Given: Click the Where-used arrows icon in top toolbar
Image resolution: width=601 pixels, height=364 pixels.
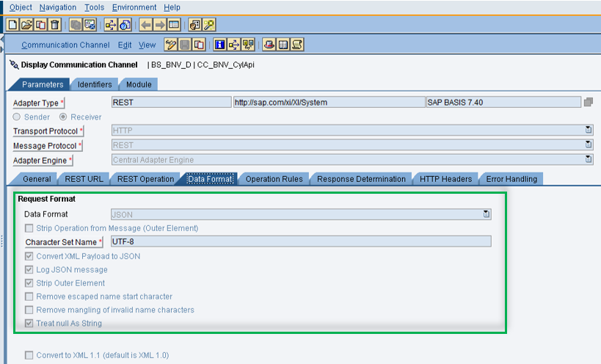Looking at the screenshot, I should pos(111,25).
